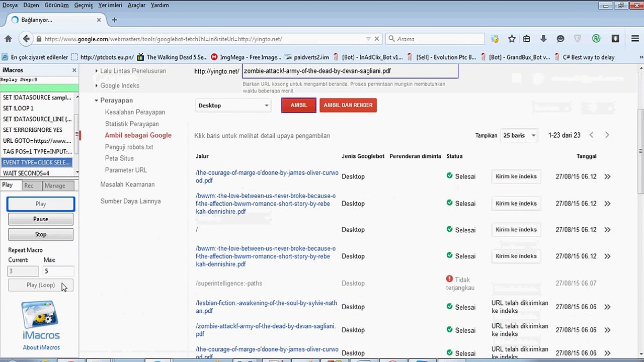Open Kesalahan Perayapan in sidebar

[135, 112]
